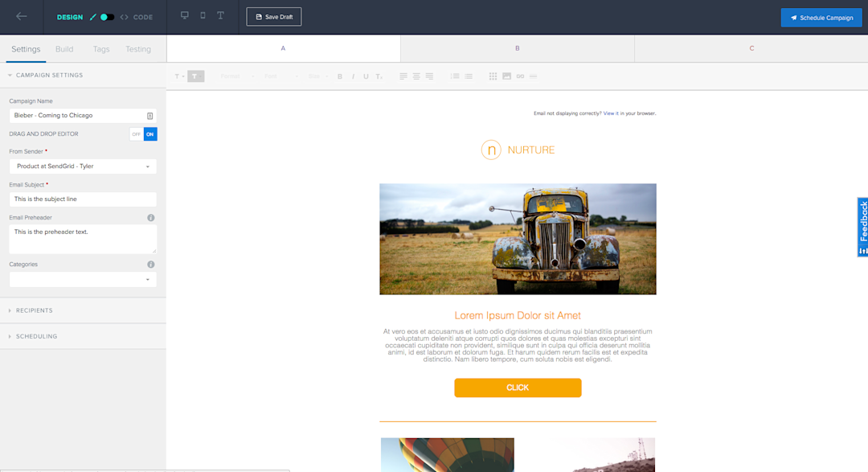Viewport: 868px width, 472px height.
Task: Switch to the Testing tab
Action: pos(138,49)
